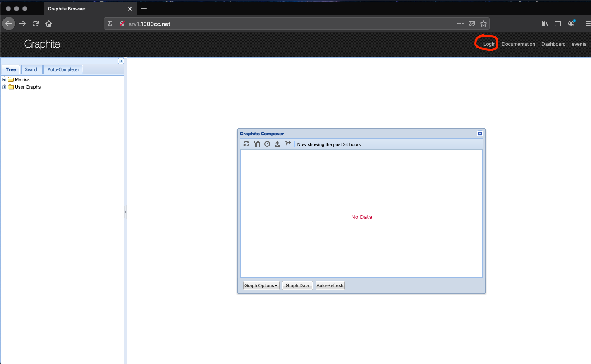The width and height of the screenshot is (591, 364).
Task: Click the User Graphs tree label
Action: (x=28, y=87)
